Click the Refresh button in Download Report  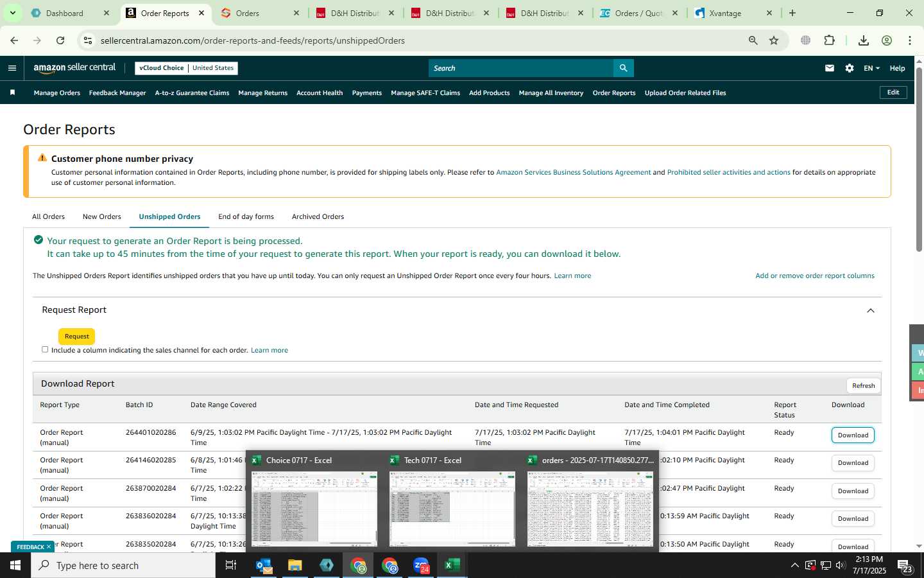pyautogui.click(x=863, y=385)
